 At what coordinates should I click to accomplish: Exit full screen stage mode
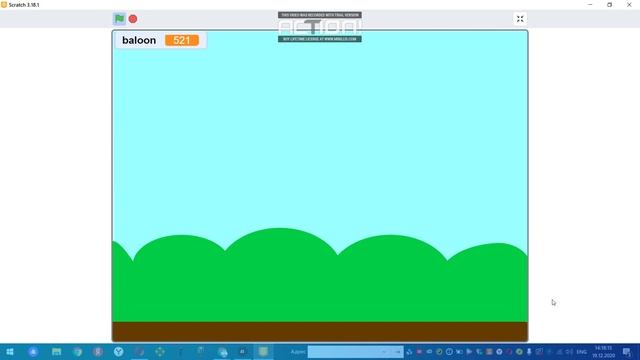pyautogui.click(x=520, y=19)
